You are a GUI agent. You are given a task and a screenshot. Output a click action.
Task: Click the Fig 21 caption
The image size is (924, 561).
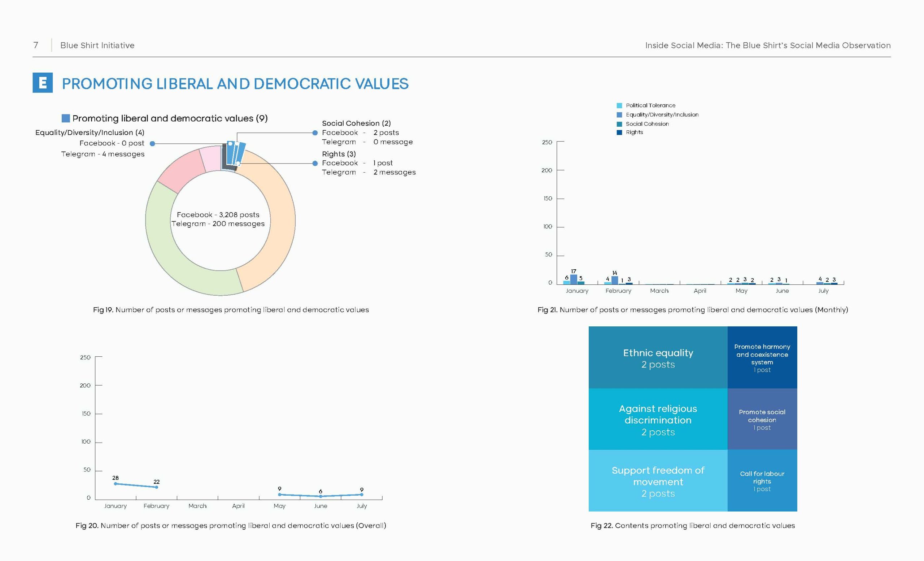[693, 310]
